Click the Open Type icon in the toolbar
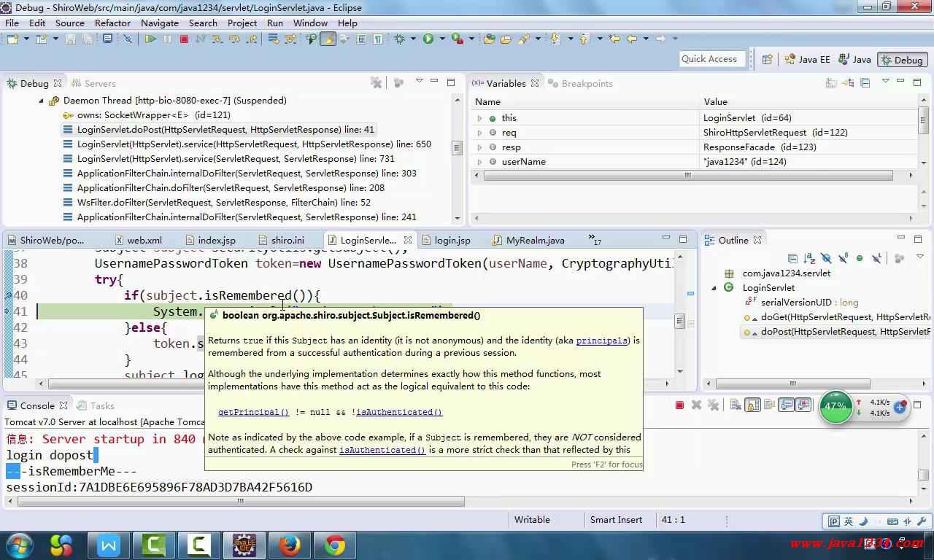934x560 pixels. [489, 39]
